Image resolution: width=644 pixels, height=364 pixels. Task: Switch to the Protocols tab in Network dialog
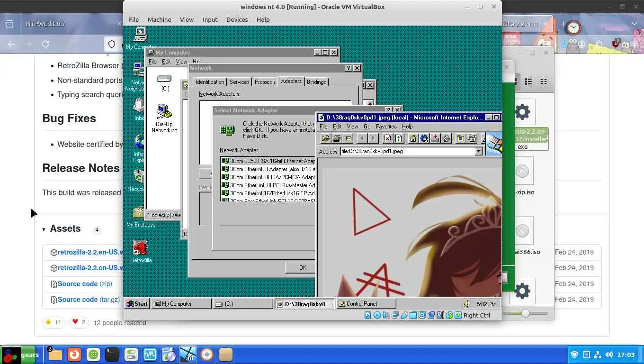pyautogui.click(x=265, y=82)
